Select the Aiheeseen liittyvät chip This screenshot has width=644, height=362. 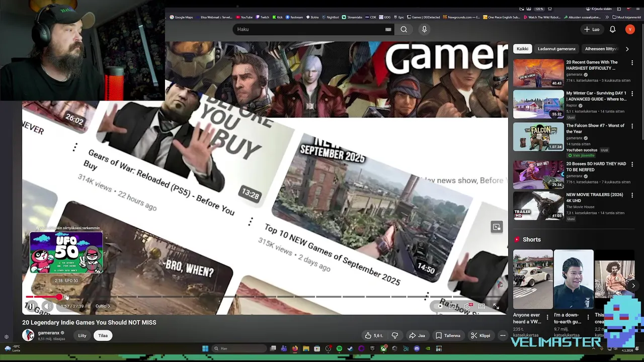coord(601,49)
